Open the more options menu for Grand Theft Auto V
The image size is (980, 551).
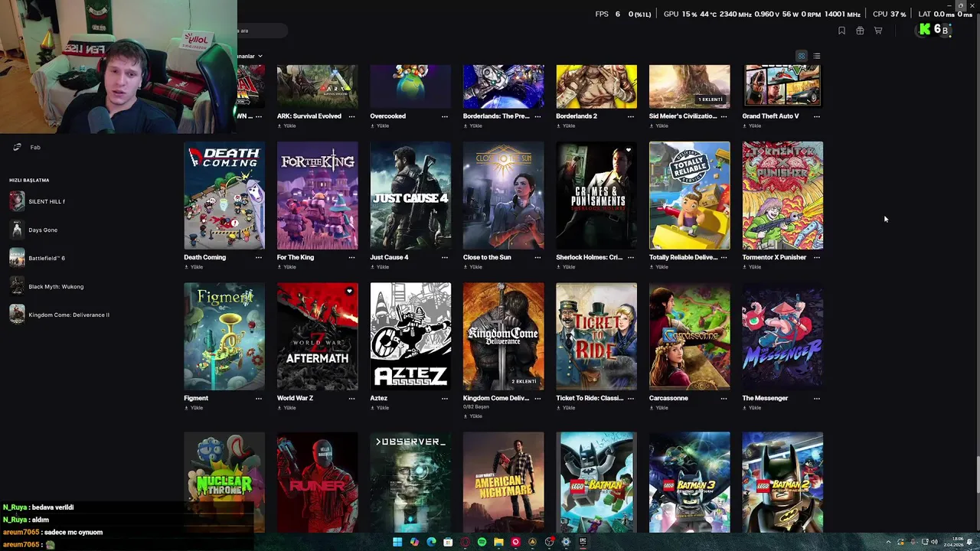(x=817, y=116)
